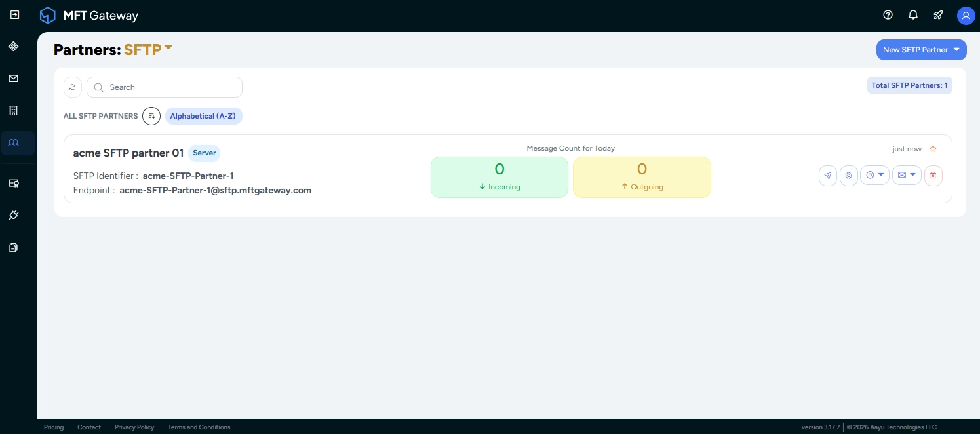Click the sort order icon button
980x434 pixels.
click(x=151, y=116)
